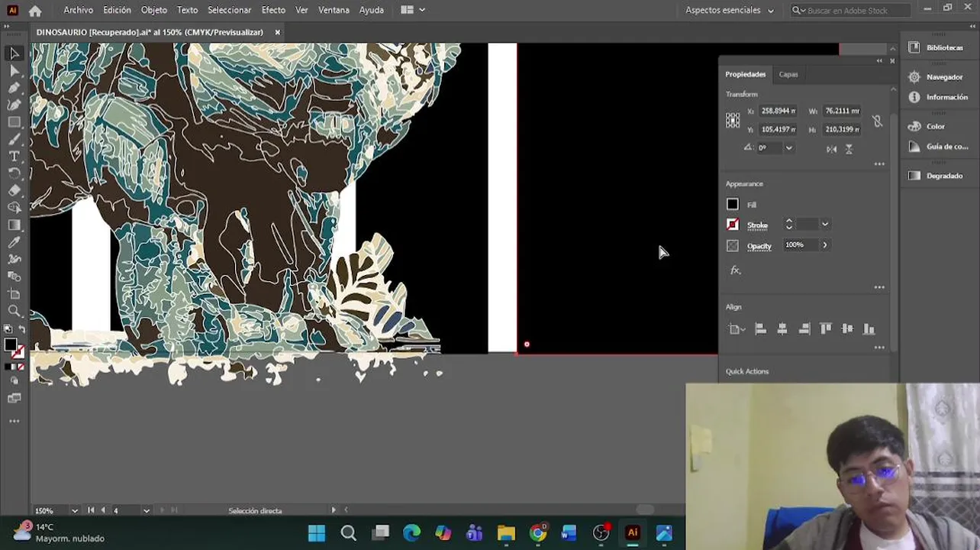Select the Rotate tool
The width and height of the screenshot is (980, 550).
click(14, 173)
